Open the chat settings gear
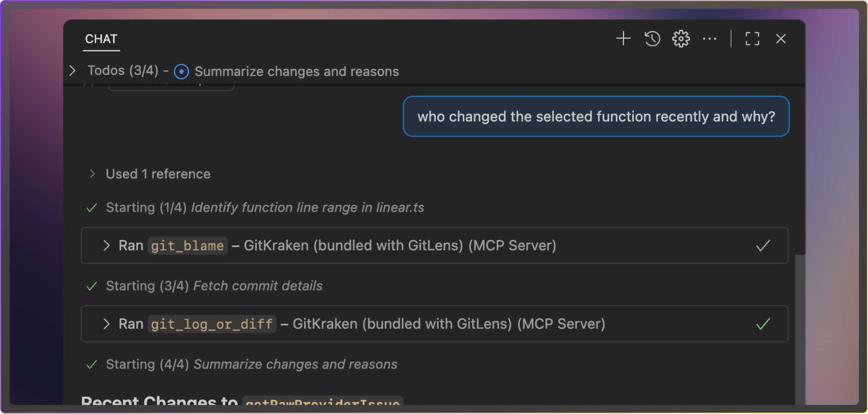868x414 pixels. pos(681,38)
